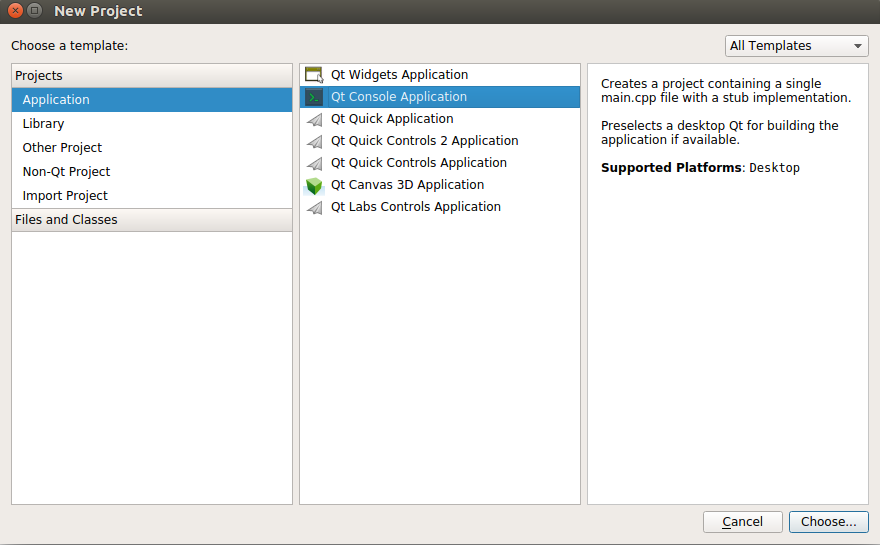Screen dimensions: 880x545
Task: Open the All Templates dropdown
Action: click(x=796, y=46)
